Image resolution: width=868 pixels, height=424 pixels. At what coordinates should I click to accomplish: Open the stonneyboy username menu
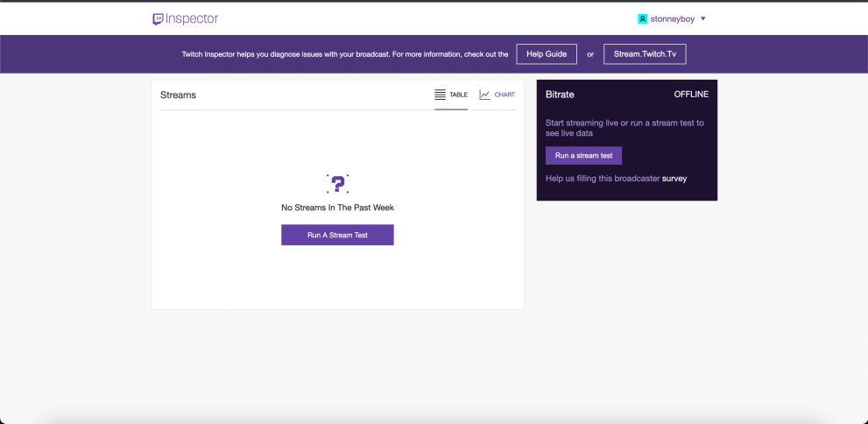[672, 18]
